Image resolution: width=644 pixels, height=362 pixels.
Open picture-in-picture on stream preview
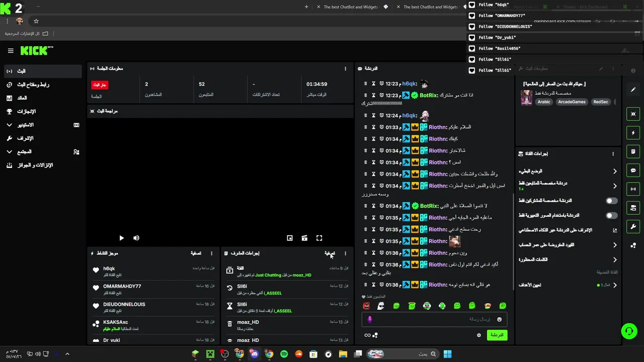(x=290, y=238)
